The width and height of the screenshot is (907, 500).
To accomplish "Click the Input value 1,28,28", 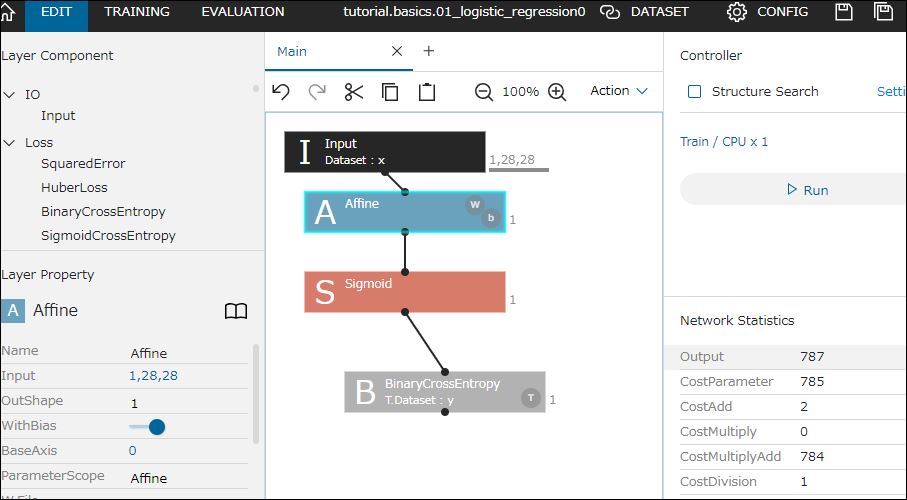I will coord(153,376).
